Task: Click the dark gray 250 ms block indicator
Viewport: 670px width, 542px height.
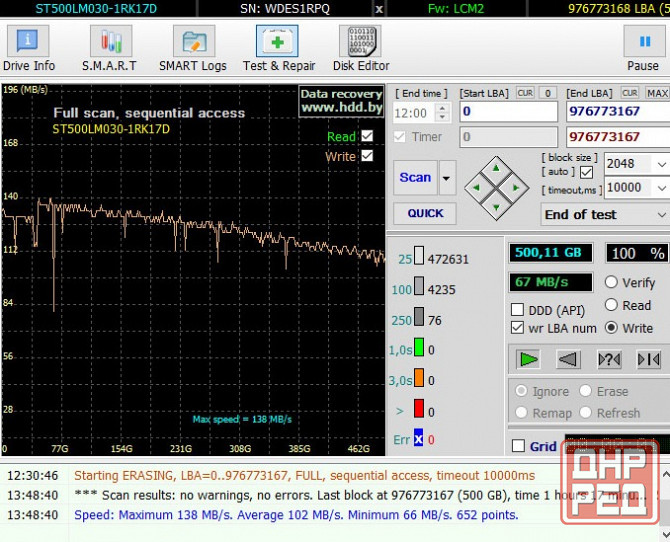Action: coord(419,316)
